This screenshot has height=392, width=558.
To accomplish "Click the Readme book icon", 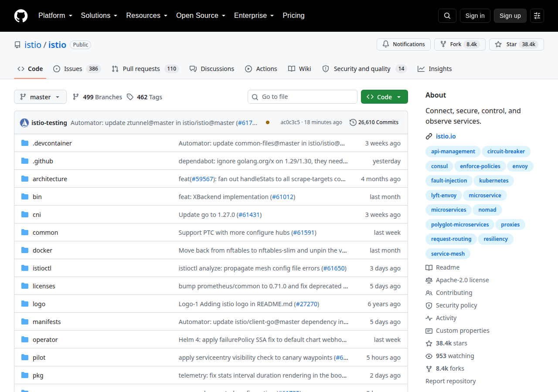I will (x=429, y=267).
